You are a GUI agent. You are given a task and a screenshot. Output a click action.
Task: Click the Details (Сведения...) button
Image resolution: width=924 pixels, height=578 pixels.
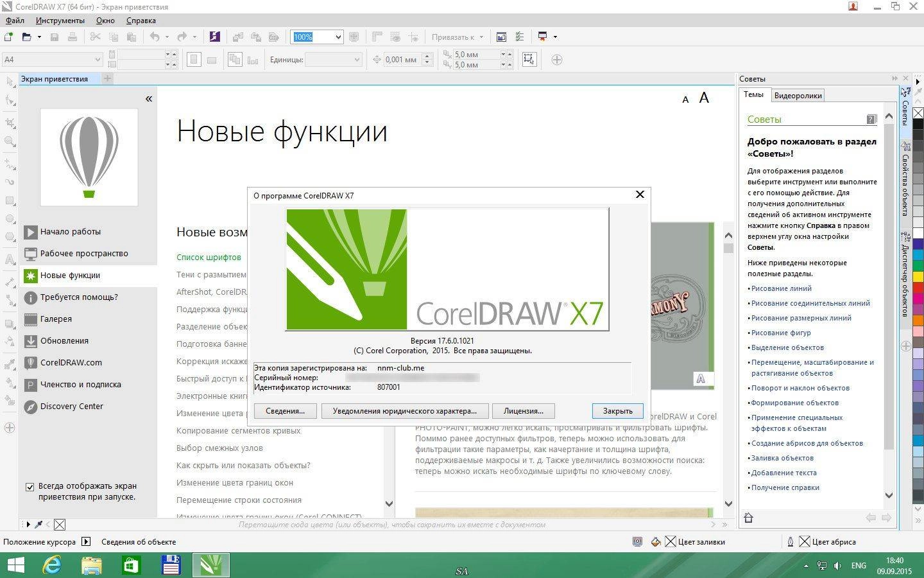[x=285, y=411]
